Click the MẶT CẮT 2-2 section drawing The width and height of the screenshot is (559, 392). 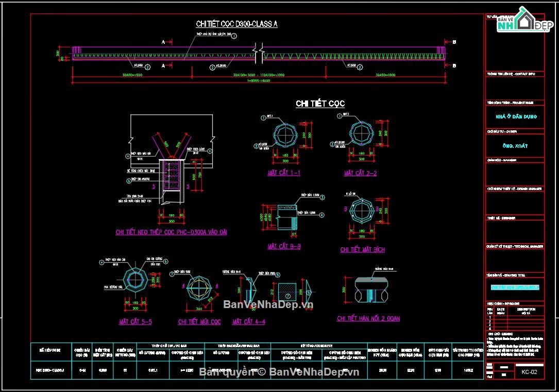[360, 135]
